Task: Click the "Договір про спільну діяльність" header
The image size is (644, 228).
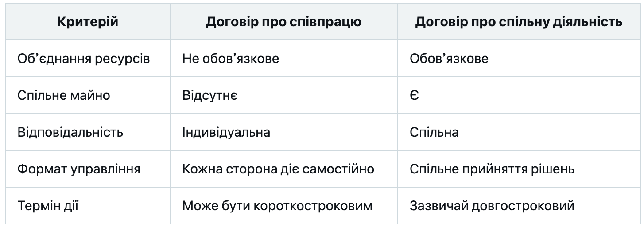Action: point(519,22)
